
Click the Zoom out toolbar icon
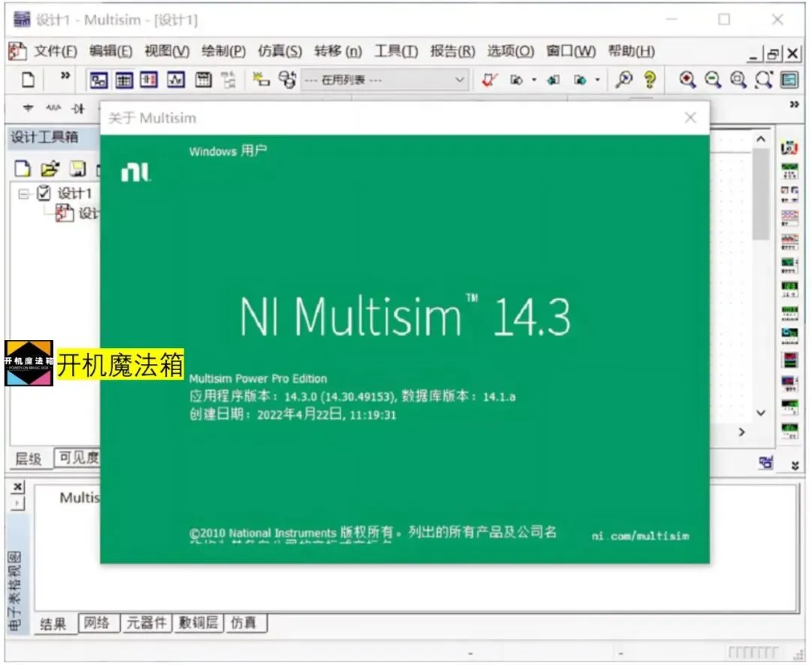[x=713, y=80]
